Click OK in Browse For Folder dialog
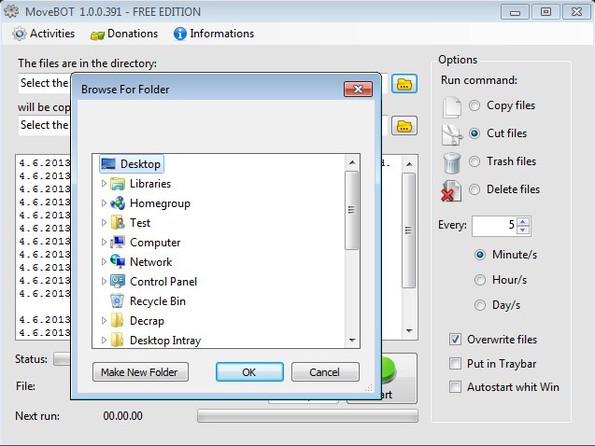Viewport: 595px width, 446px height. point(249,372)
